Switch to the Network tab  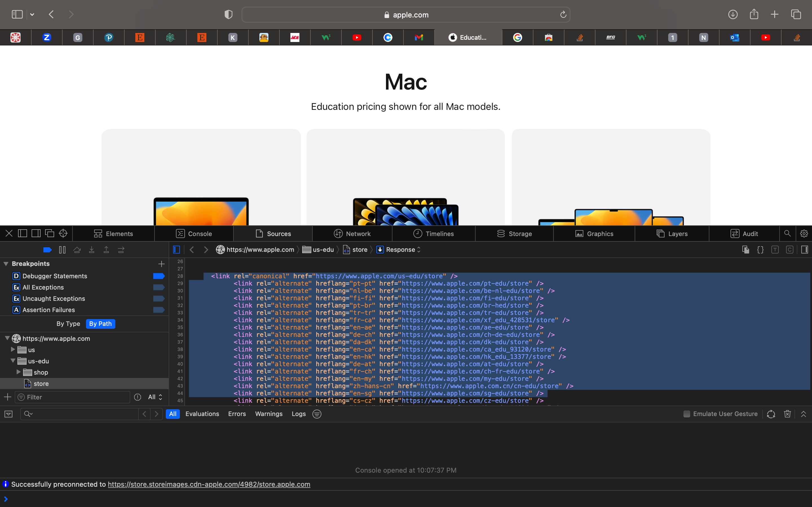pos(352,234)
